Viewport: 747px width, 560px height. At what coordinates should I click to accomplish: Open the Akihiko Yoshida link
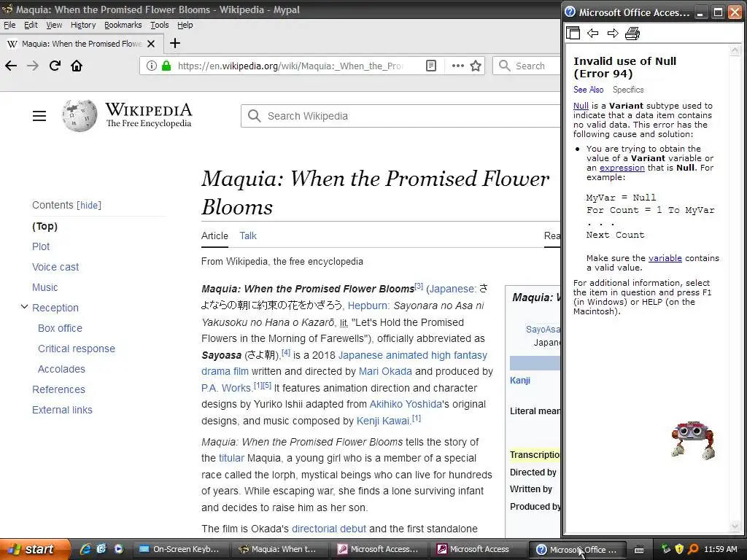[406, 404]
